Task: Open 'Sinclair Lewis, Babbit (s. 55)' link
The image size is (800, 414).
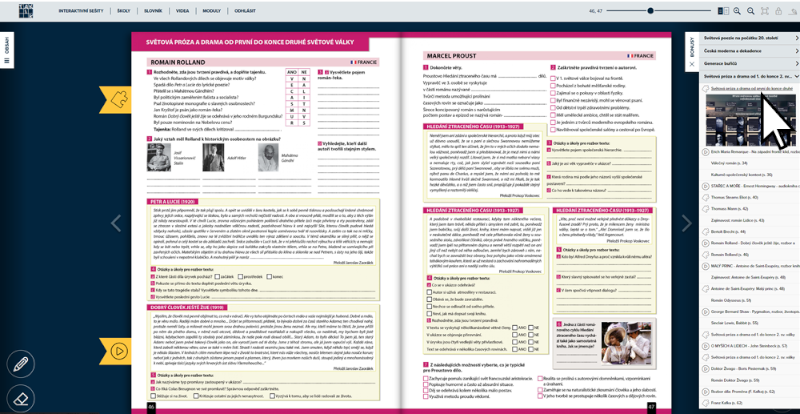Action: (734, 323)
